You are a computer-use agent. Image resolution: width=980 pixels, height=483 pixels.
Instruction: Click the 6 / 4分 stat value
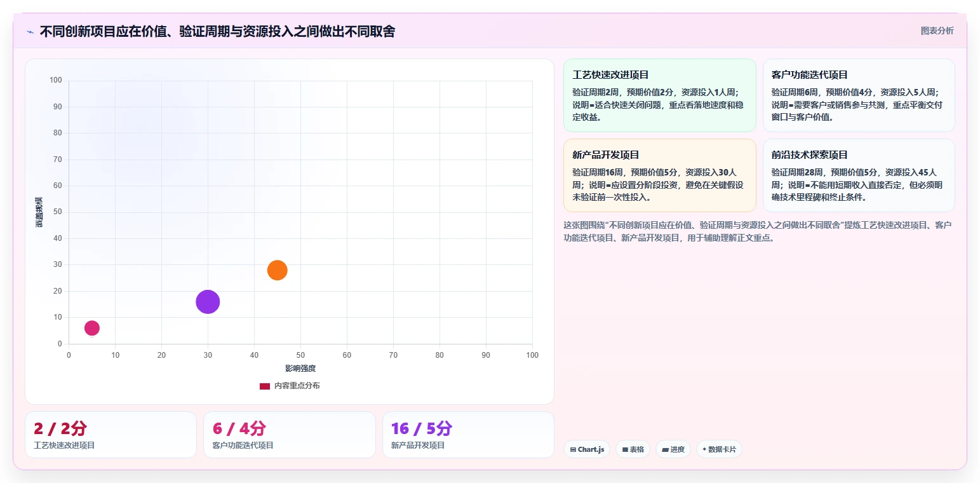(239, 428)
